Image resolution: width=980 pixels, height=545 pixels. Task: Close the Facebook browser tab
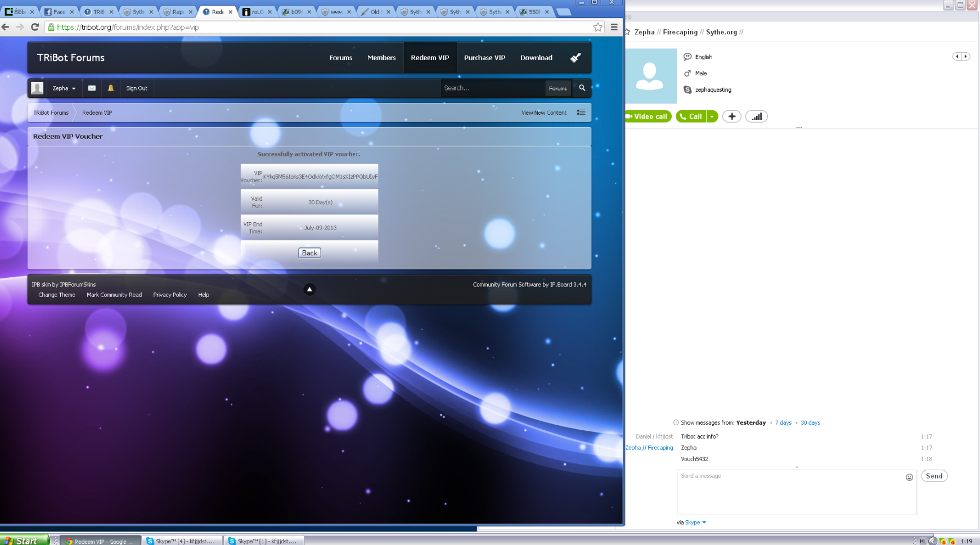click(x=71, y=12)
